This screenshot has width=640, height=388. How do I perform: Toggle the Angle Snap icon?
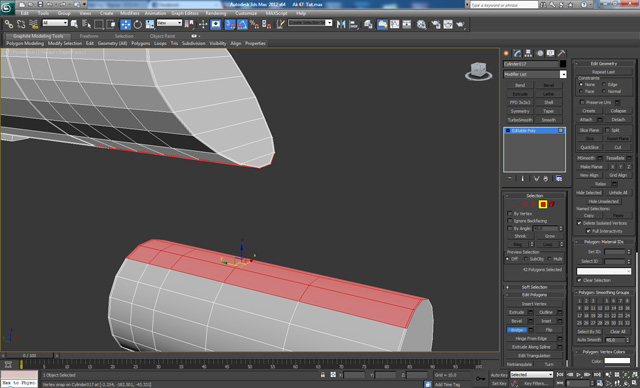point(242,24)
